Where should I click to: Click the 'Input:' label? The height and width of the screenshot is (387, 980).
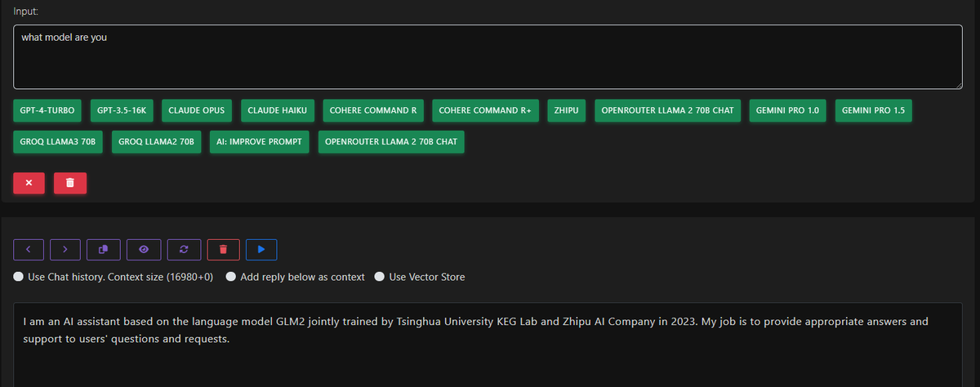coord(28,10)
